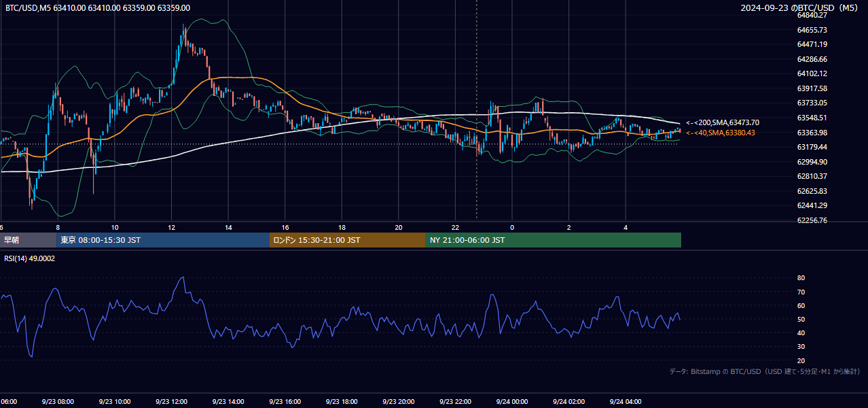The image size is (868, 408).
Task: Click price axis value 62994.90
Action: [812, 162]
